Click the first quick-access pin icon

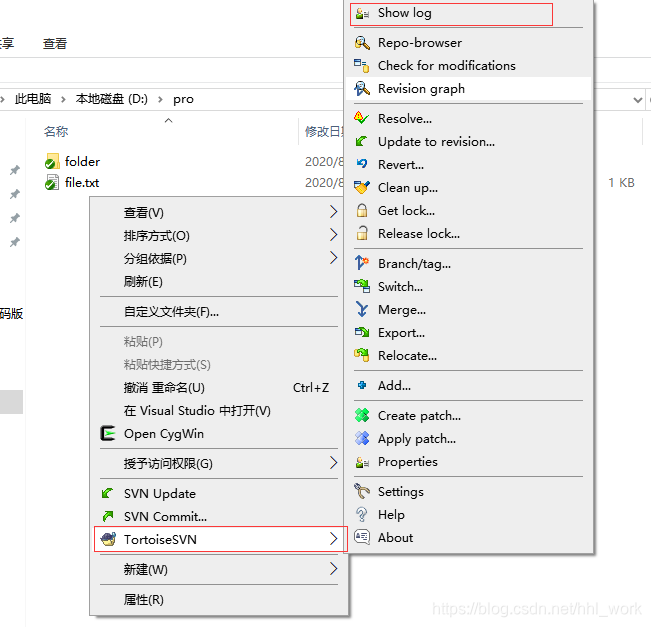click(15, 170)
